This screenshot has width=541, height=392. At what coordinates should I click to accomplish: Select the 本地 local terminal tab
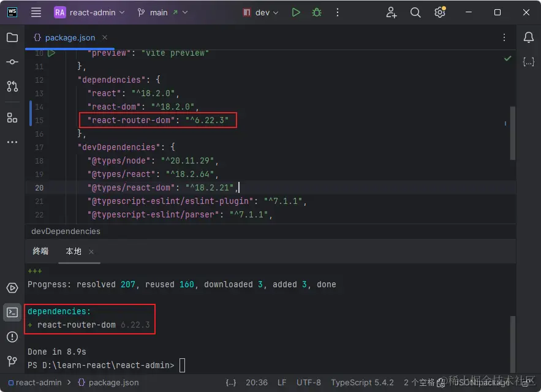[74, 251]
